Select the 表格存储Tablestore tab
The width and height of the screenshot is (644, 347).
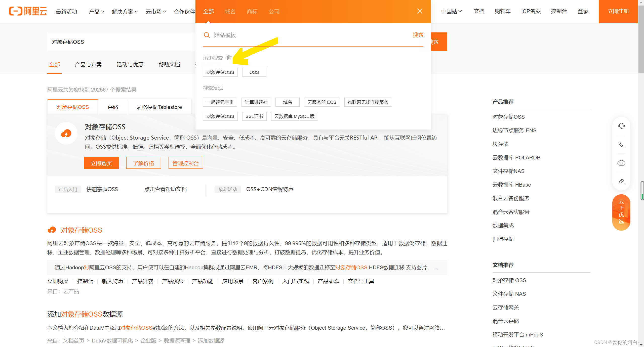click(159, 107)
